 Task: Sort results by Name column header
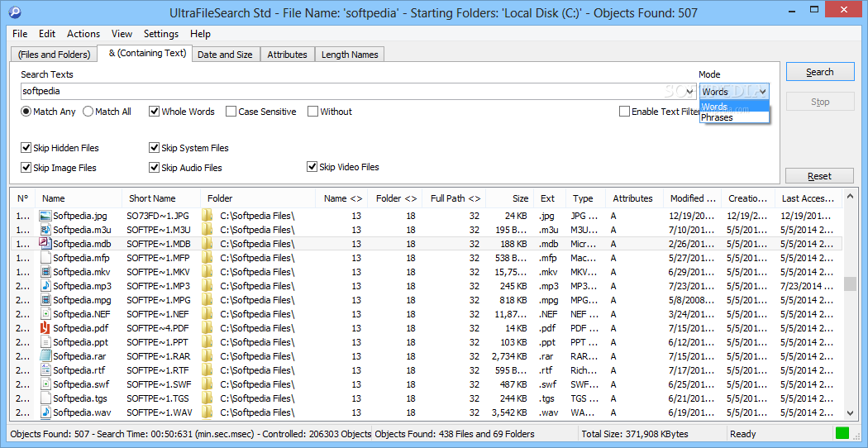79,198
